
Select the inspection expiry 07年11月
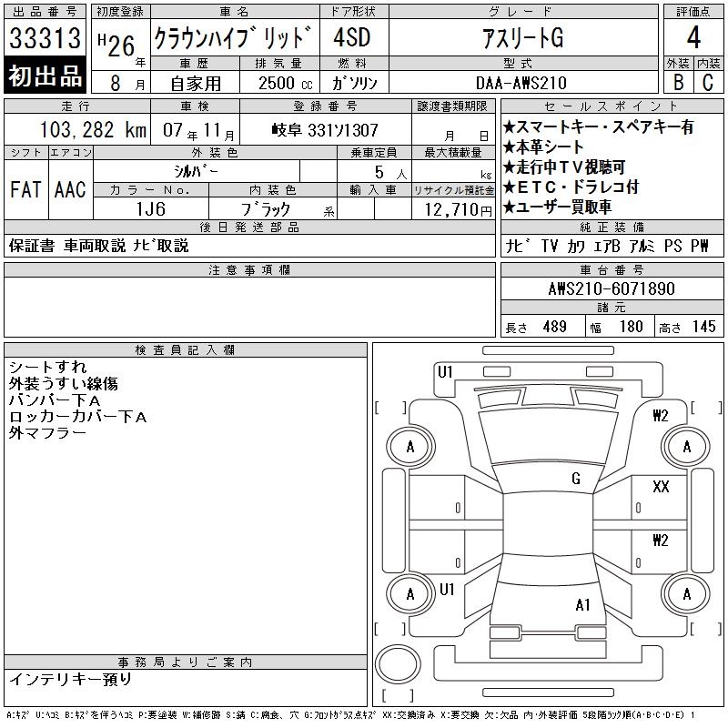(198, 130)
